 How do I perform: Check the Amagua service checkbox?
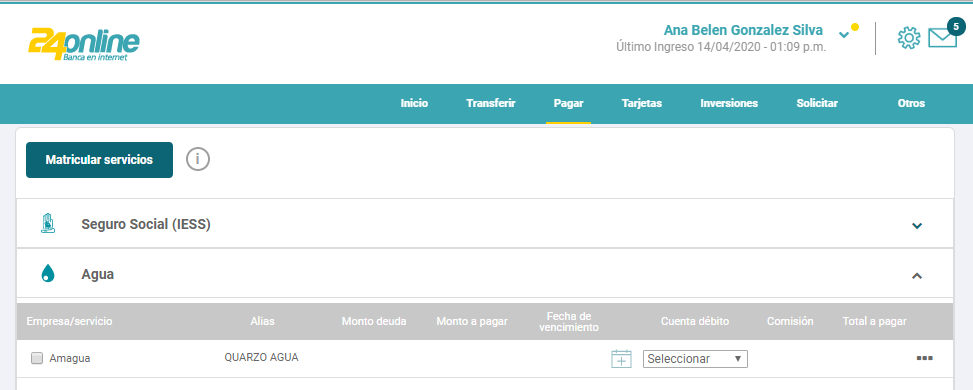[x=37, y=358]
